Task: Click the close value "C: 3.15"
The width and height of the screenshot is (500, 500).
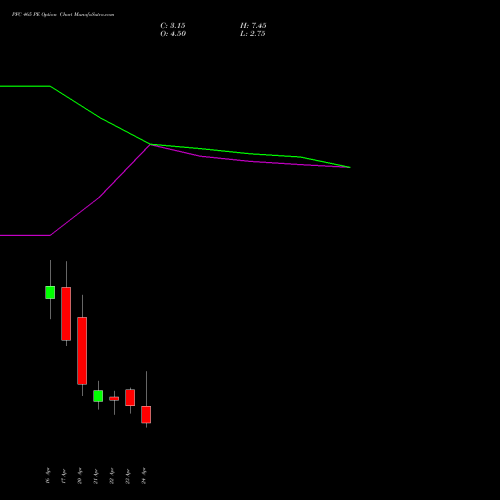Action: click(173, 26)
